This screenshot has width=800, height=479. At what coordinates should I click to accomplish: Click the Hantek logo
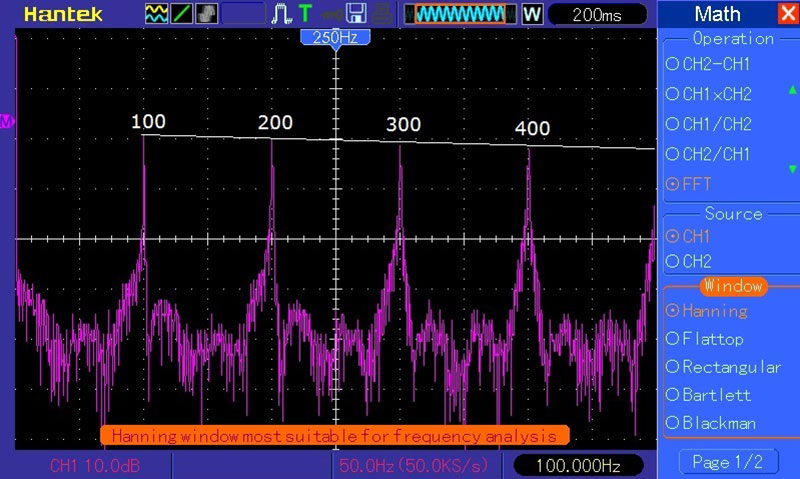click(63, 14)
